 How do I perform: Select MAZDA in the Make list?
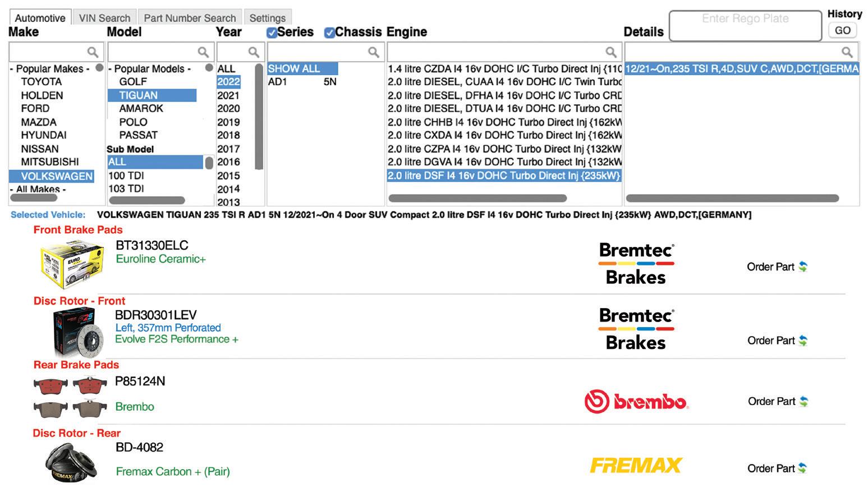point(39,122)
